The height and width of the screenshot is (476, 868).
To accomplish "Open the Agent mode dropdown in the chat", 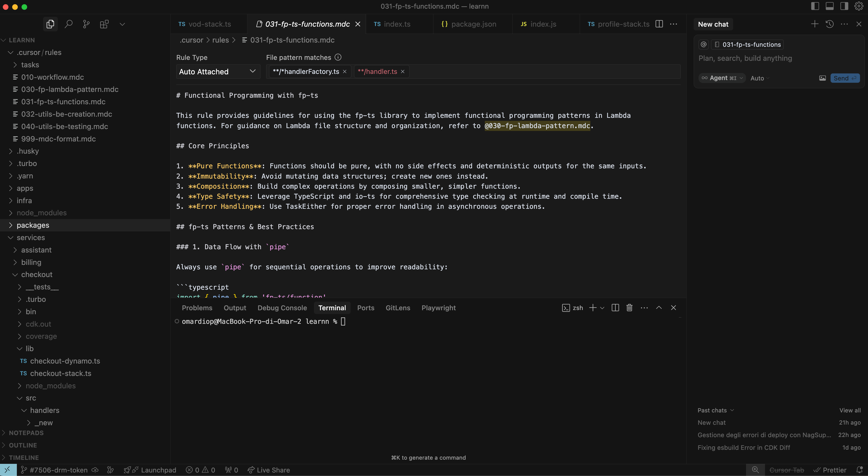I will (722, 78).
